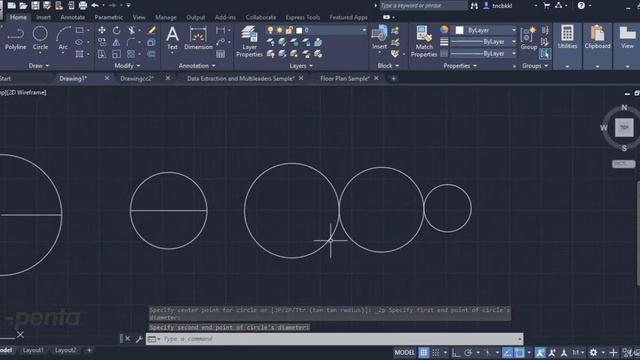Click the TOP face of the ViewCube

coord(624,128)
